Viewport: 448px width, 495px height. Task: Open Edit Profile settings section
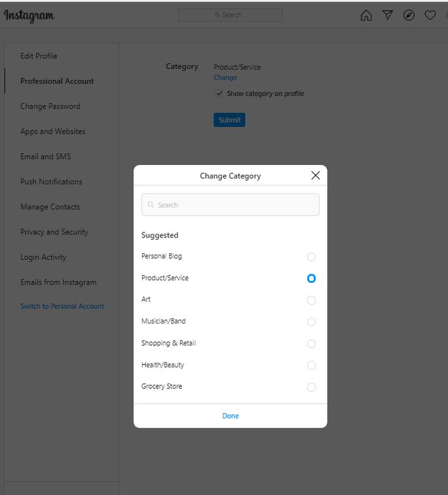point(39,56)
